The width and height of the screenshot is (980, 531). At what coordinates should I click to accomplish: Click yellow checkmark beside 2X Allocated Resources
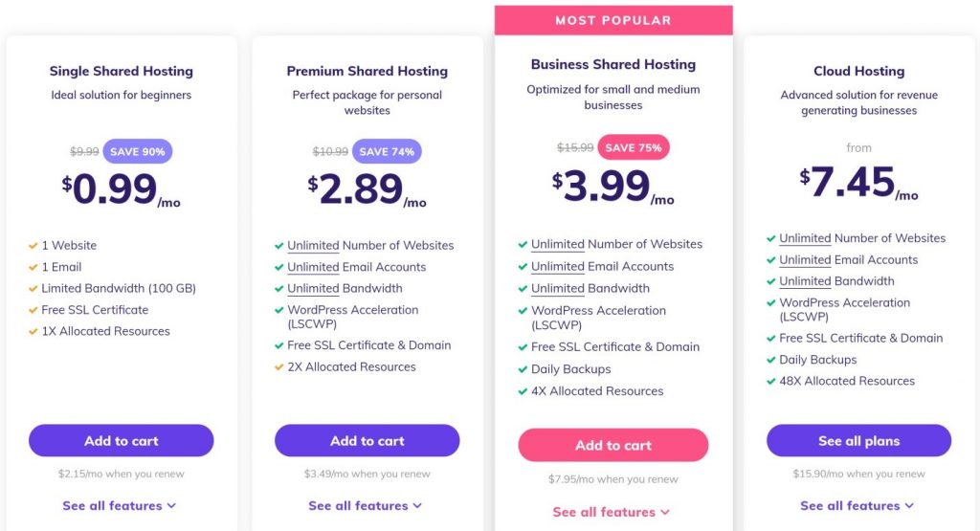[279, 367]
